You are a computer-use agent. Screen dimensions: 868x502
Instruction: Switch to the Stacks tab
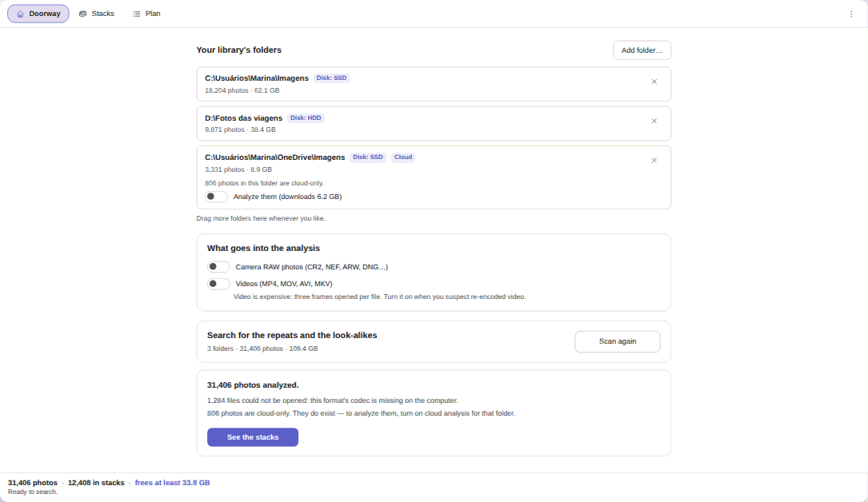[x=97, y=14]
